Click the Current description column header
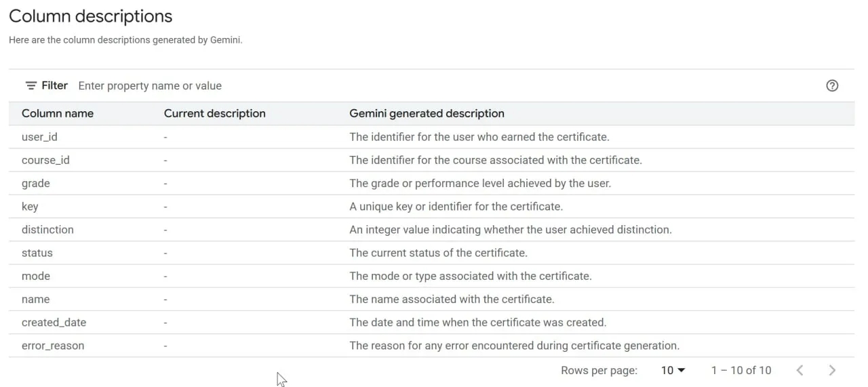Image resolution: width=868 pixels, height=387 pixels. click(x=215, y=113)
